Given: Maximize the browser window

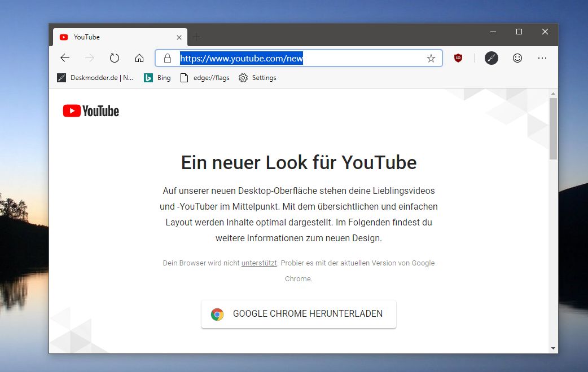Looking at the screenshot, I should point(519,32).
